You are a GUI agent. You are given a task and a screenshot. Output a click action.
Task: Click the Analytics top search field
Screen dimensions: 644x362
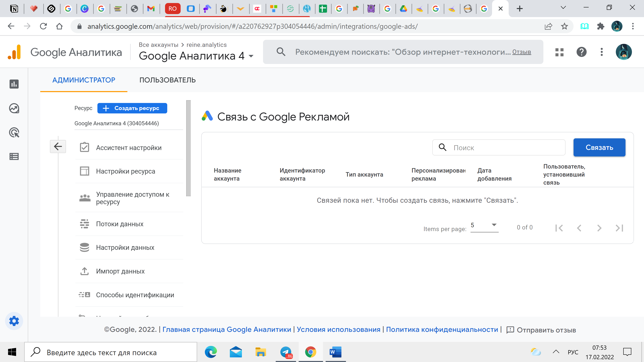(x=403, y=52)
